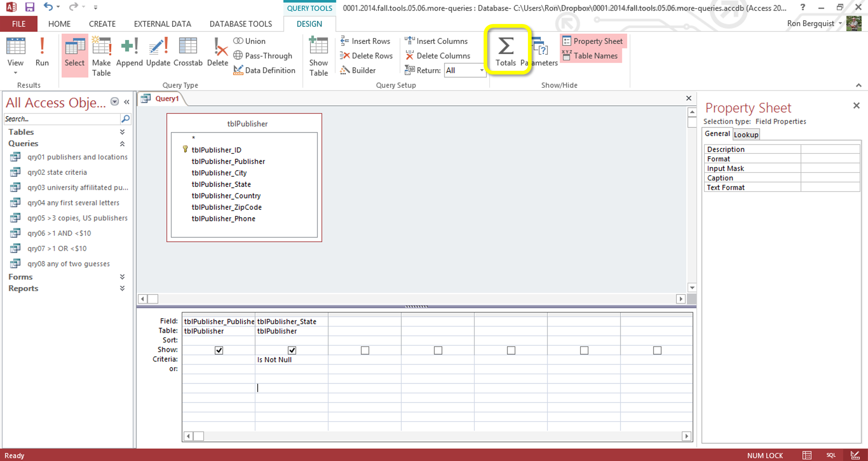Select the Make Table query type
The image size is (868, 461).
[101, 56]
